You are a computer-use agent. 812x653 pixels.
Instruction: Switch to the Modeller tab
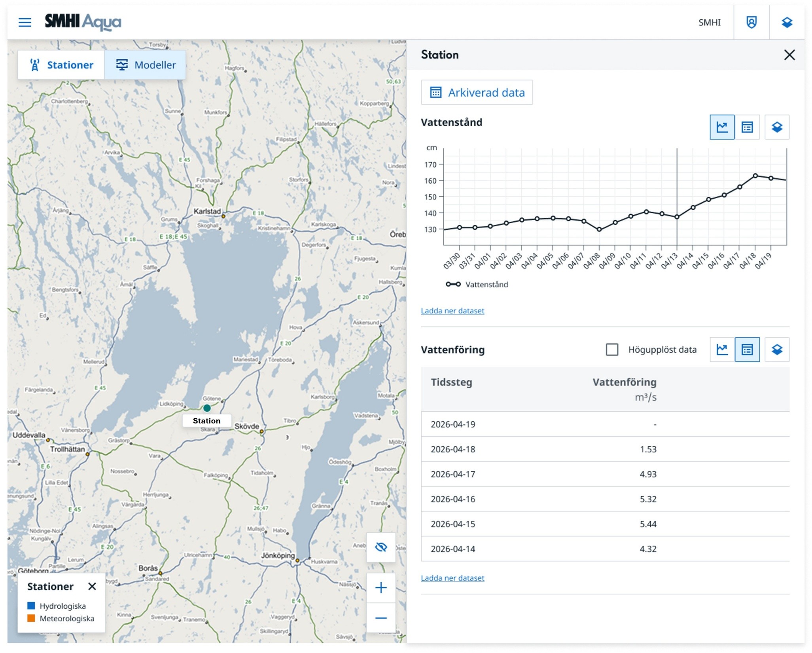point(145,65)
